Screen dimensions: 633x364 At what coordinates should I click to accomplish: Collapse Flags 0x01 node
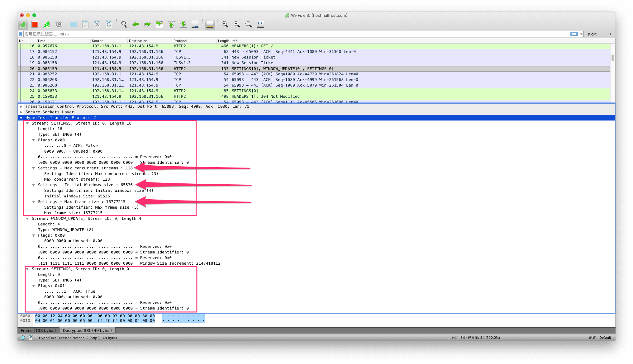33,286
